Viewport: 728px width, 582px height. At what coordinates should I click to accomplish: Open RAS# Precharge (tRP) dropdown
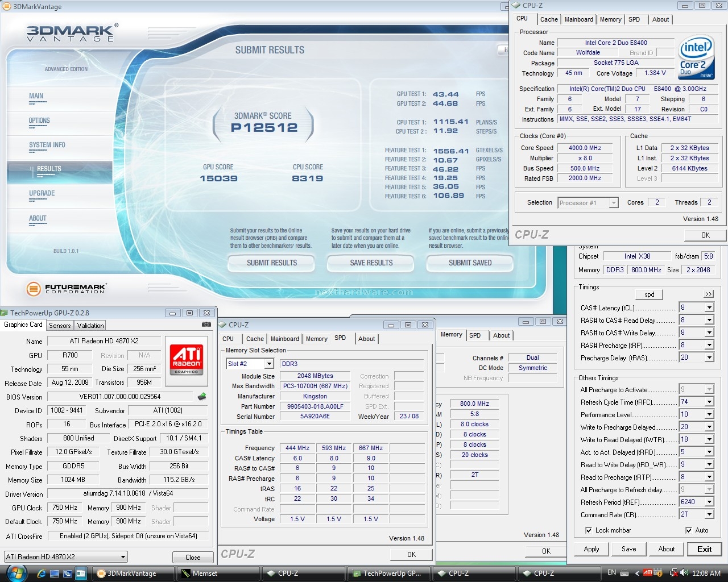[709, 345]
